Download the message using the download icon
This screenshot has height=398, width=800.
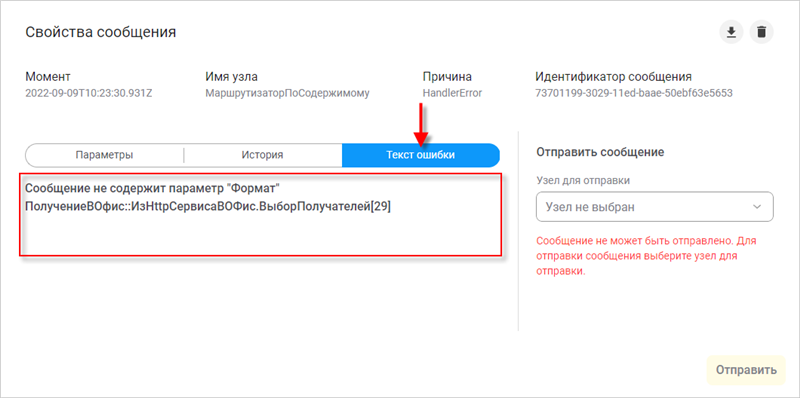(732, 33)
